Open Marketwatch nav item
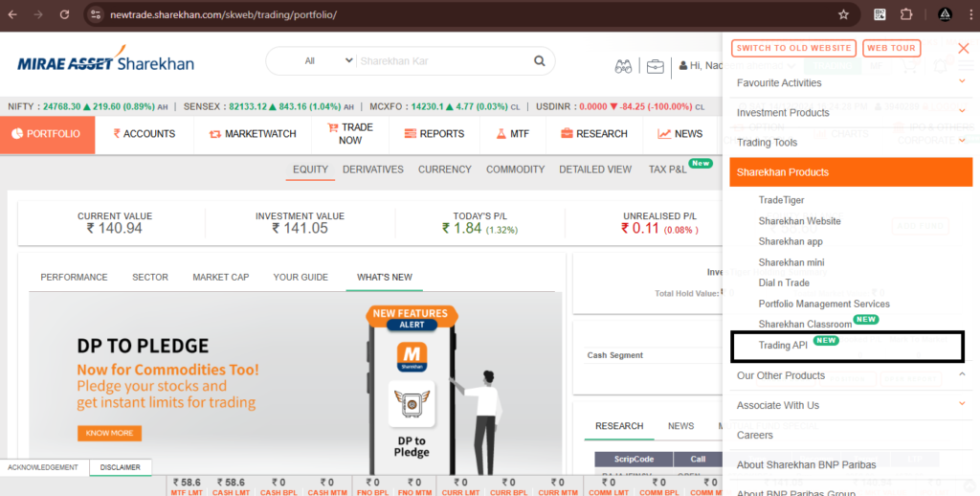This screenshot has height=496, width=980. (253, 134)
